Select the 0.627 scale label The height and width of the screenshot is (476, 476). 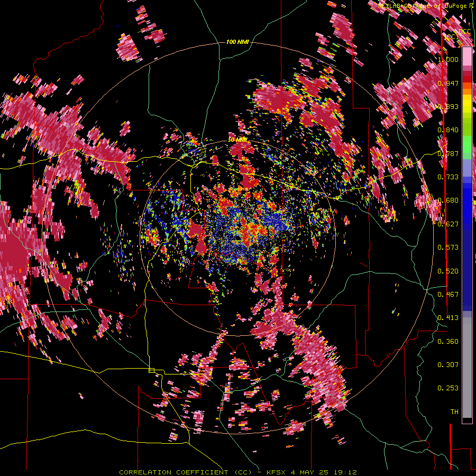(448, 224)
